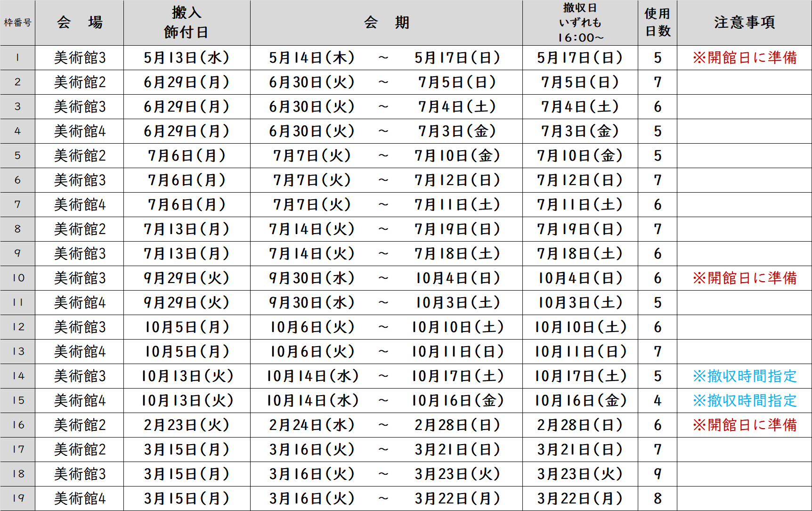Select row 16's red ※開館日に準備 note
This screenshot has width=812, height=511.
point(745,425)
